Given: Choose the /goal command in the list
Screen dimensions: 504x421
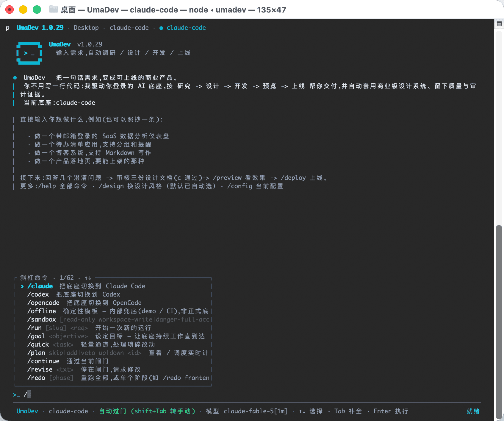Looking at the screenshot, I should click(113, 336).
